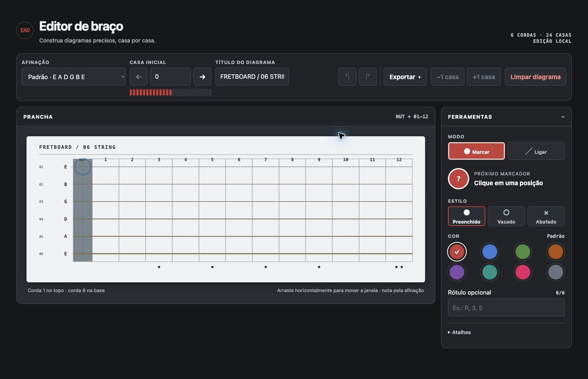This screenshot has height=379, width=588.
Task: Pick the blue color swatch
Action: click(x=490, y=252)
